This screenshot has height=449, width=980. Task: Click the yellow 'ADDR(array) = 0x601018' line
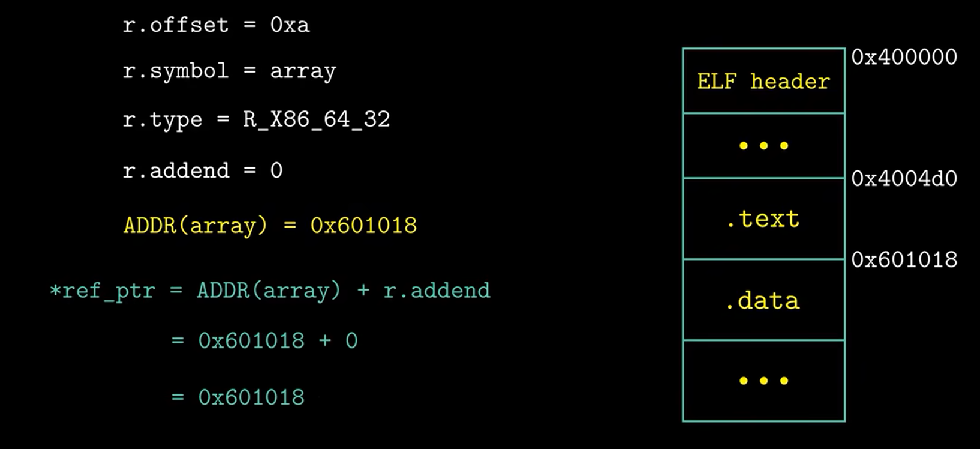270,226
